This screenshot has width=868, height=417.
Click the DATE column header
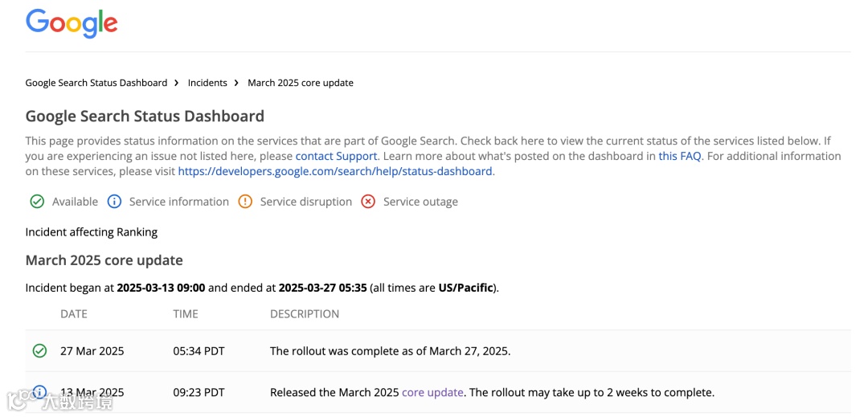tap(74, 314)
